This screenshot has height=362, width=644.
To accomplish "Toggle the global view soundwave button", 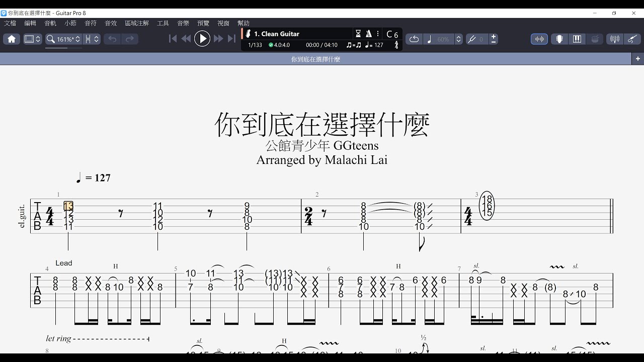I will pos(539,39).
